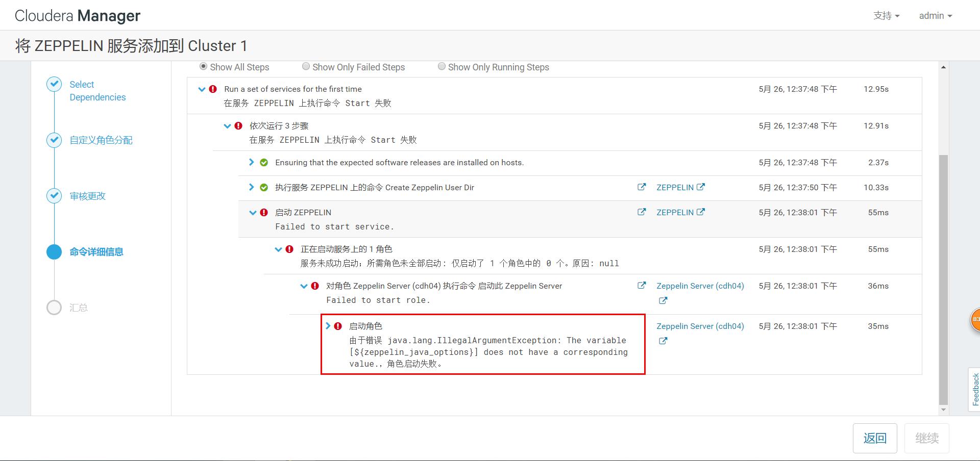This screenshot has height=461, width=980.
Task: Expand the Create Zeppelin User Dir step
Action: click(x=251, y=187)
